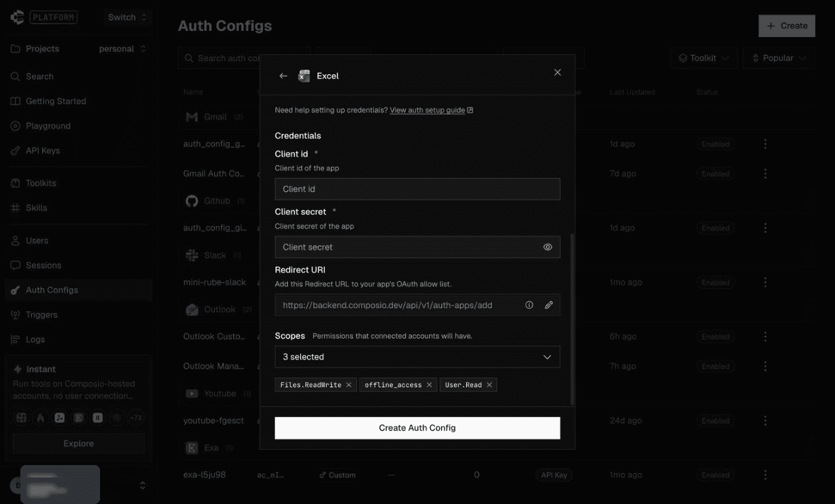This screenshot has height=504, width=835.
Task: Remove the offline_access scope tag
Action: [x=429, y=385]
